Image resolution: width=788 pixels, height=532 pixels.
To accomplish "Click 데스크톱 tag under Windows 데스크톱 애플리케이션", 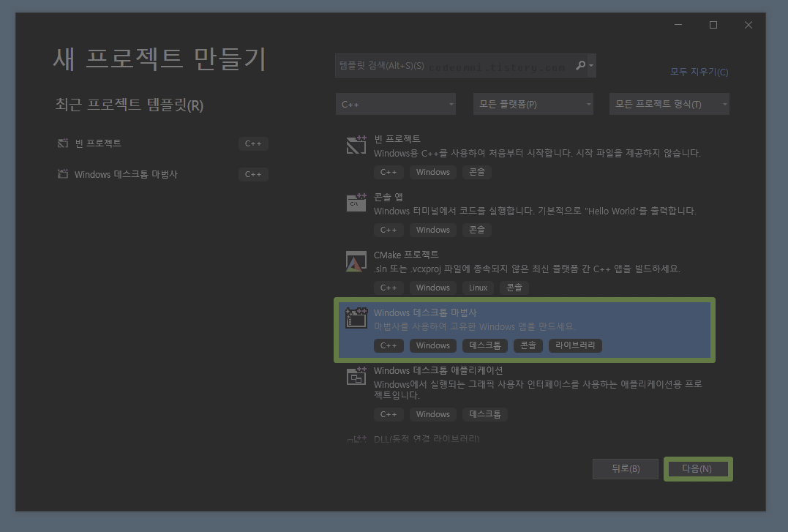I will (485, 414).
